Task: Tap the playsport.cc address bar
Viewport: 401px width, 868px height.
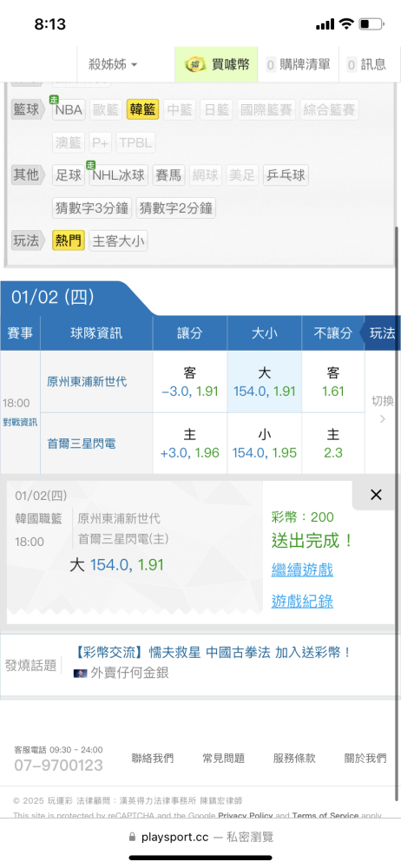Action: pos(200,837)
